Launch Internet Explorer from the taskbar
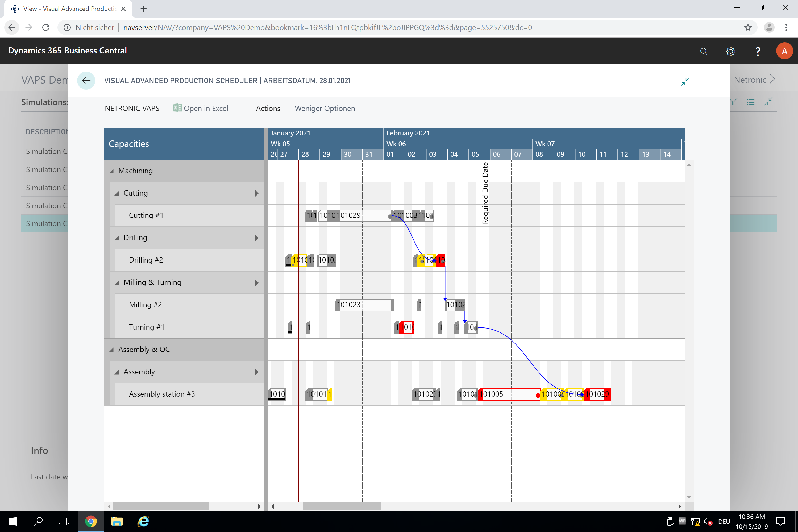 pos(143,521)
